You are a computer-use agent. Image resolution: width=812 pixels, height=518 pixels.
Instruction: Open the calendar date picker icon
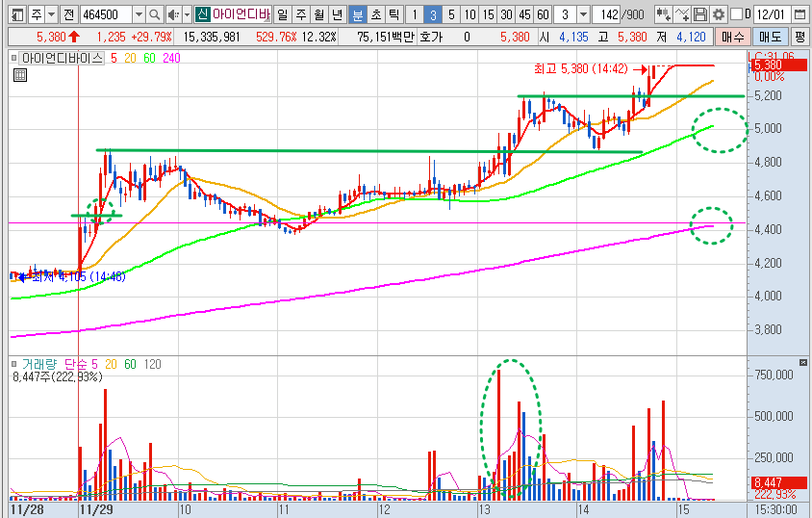tap(800, 14)
